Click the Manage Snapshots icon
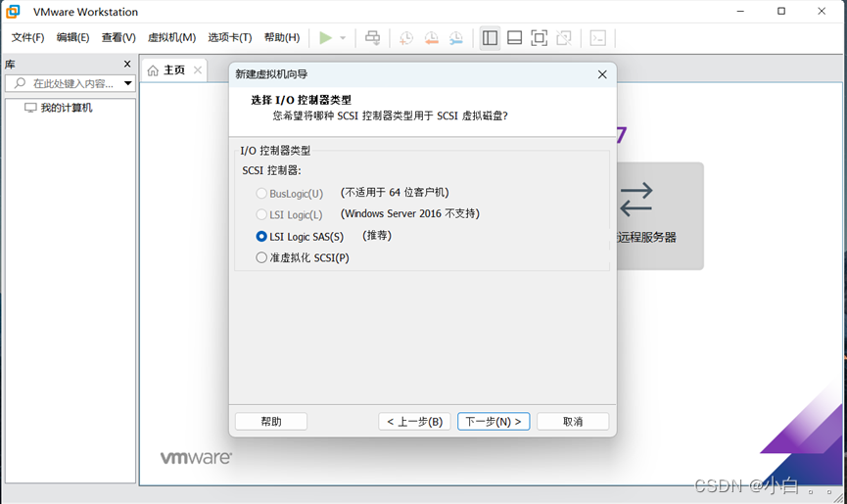The width and height of the screenshot is (847, 504). click(456, 38)
